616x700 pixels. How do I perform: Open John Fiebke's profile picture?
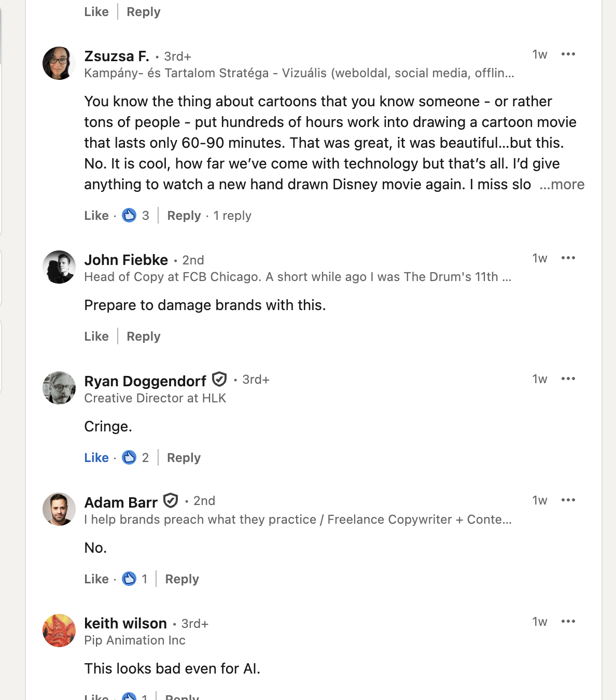(59, 267)
